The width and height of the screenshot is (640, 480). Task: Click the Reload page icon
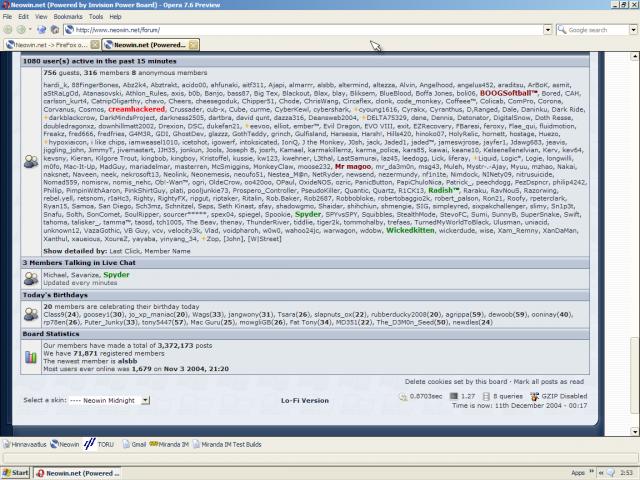click(x=41, y=29)
